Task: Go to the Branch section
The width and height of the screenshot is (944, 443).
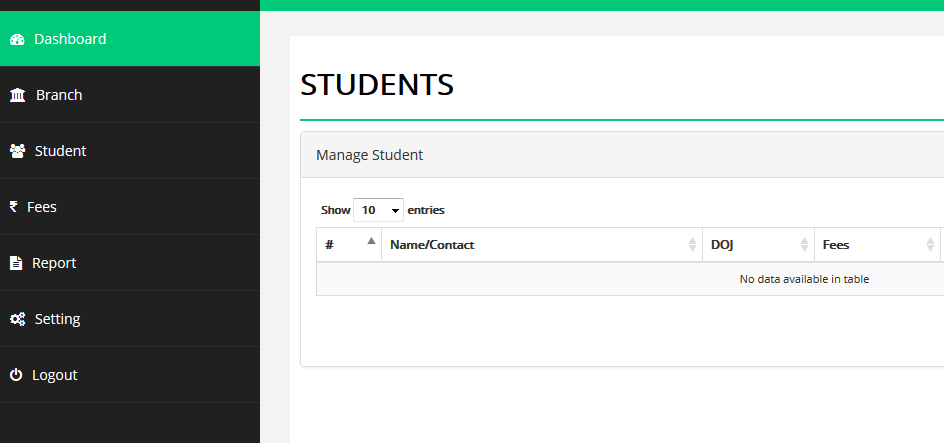Action: click(129, 94)
